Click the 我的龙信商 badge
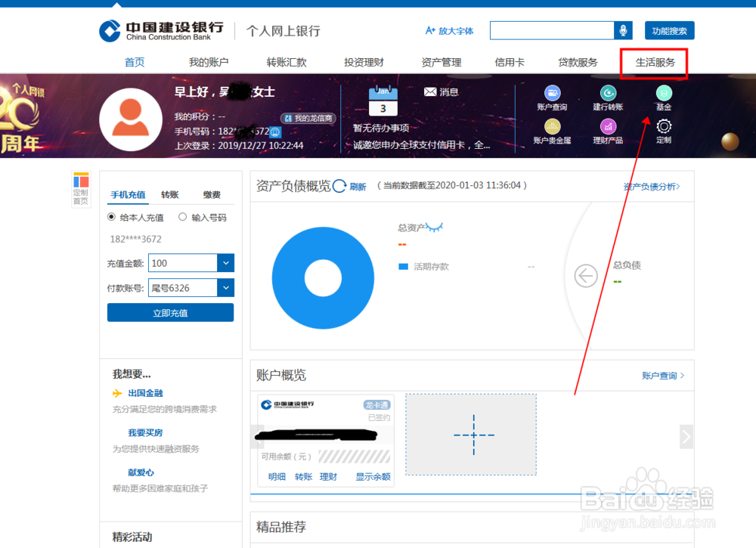The width and height of the screenshot is (756, 548). click(308, 118)
